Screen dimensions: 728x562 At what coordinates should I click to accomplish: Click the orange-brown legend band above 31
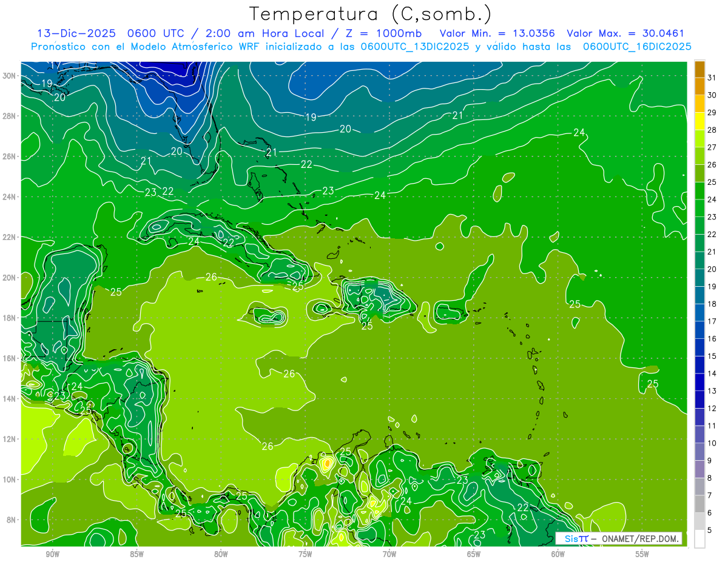pos(699,69)
